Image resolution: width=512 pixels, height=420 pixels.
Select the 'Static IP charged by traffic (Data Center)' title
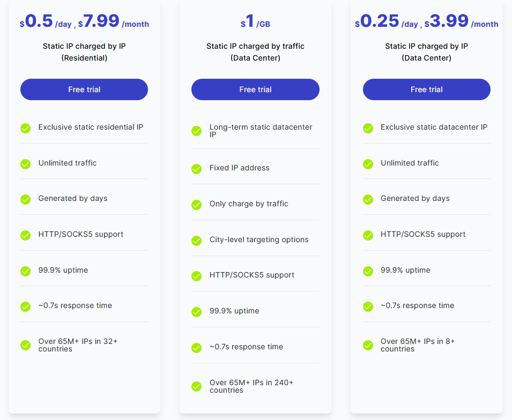pyautogui.click(x=255, y=52)
